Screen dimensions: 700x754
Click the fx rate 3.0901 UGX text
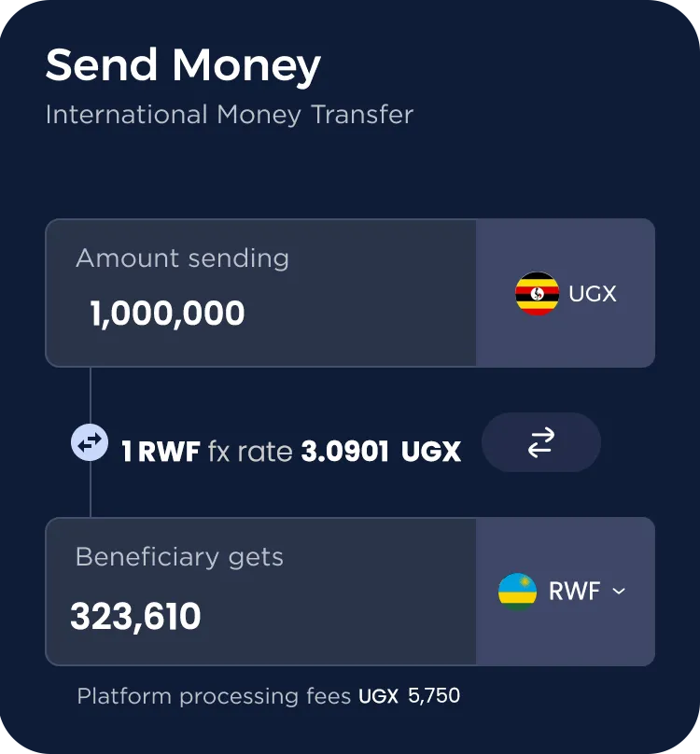pyautogui.click(x=335, y=452)
